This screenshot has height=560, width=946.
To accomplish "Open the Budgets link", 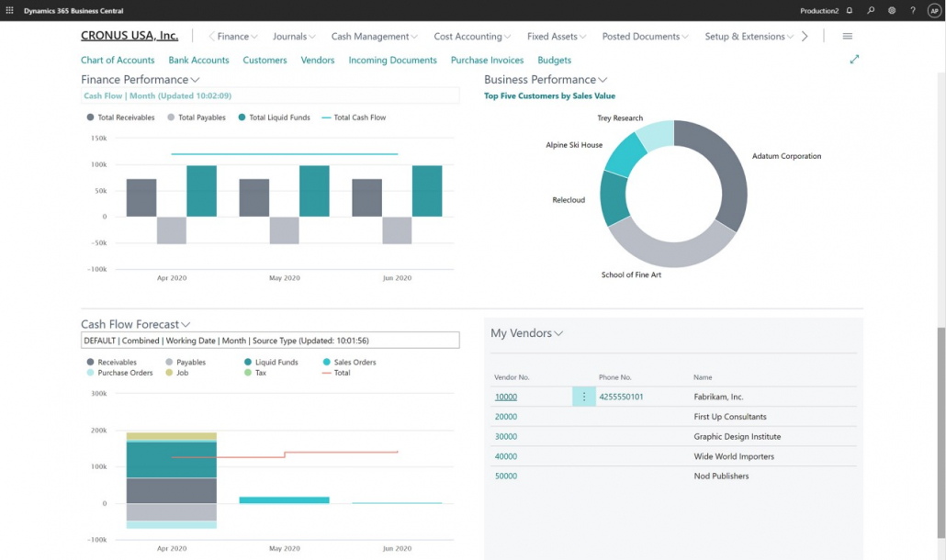I will (554, 60).
